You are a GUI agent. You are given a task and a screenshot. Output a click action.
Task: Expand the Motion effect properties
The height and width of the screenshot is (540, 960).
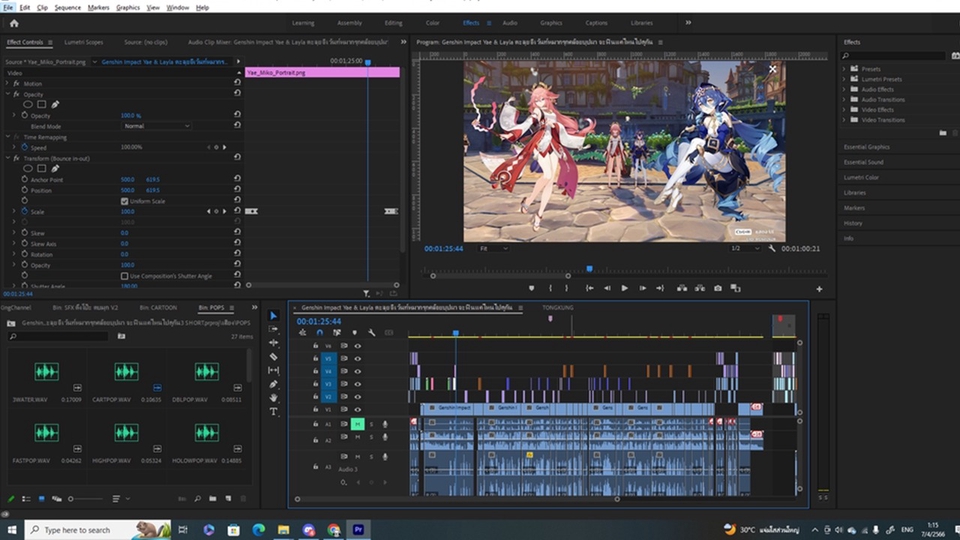click(8, 84)
